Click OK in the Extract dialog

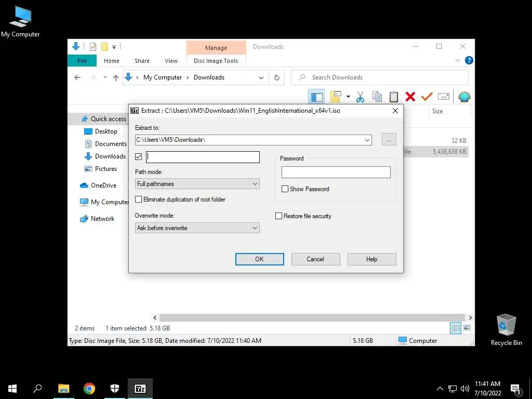coord(260,259)
